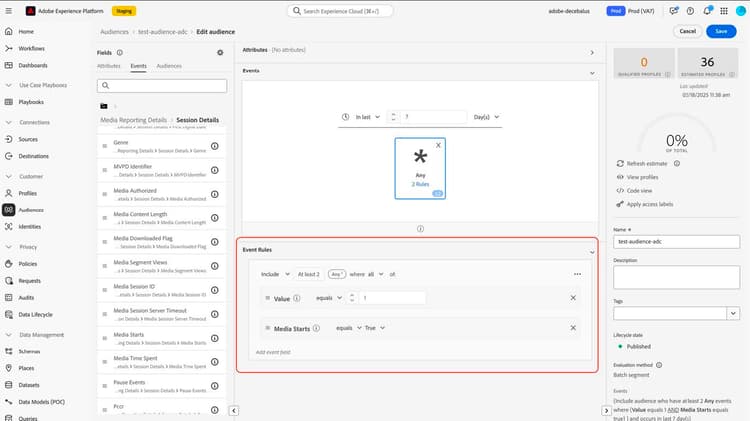
Task: Switch to the Attributes fields tab
Action: [x=109, y=66]
